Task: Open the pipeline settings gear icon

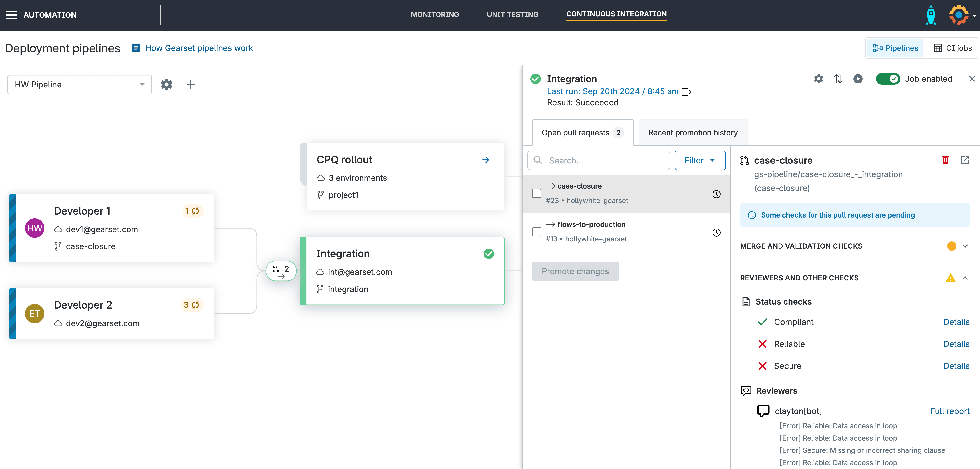Action: pyautogui.click(x=166, y=84)
